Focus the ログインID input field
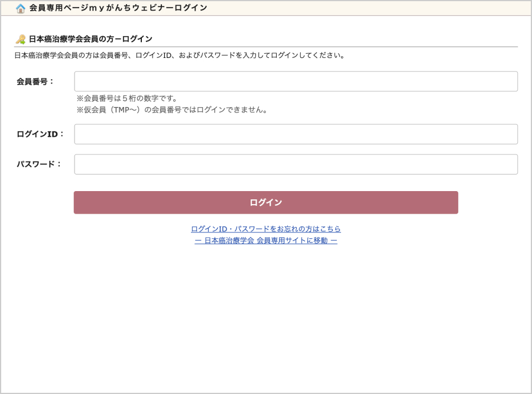The width and height of the screenshot is (532, 394). 296,134
